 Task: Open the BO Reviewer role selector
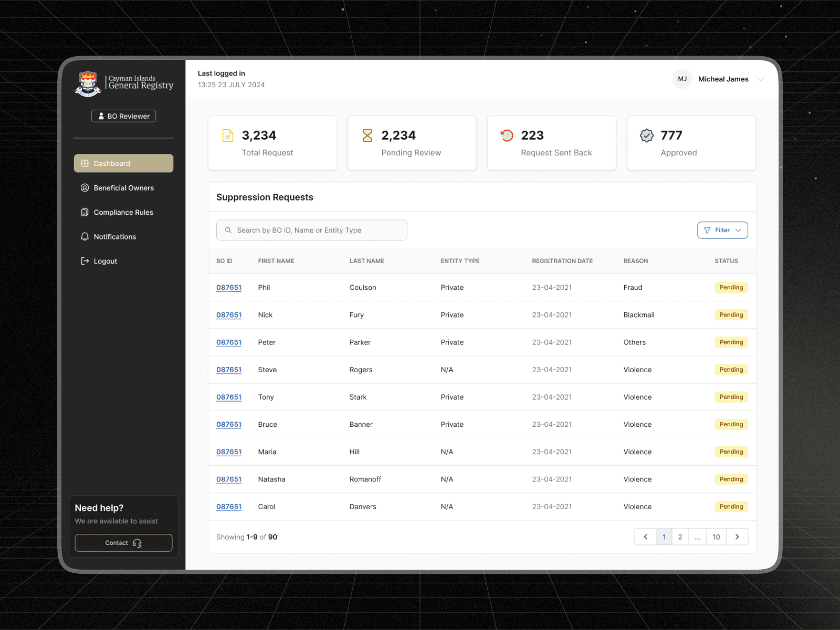coord(124,116)
